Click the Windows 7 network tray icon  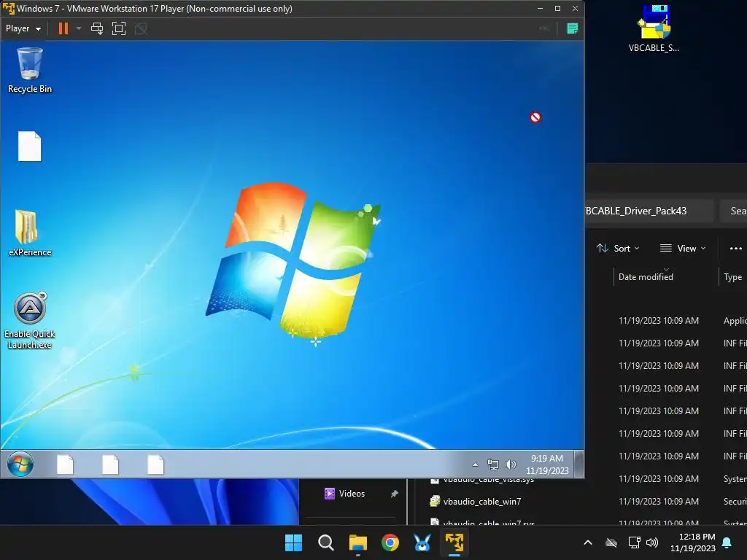(493, 464)
